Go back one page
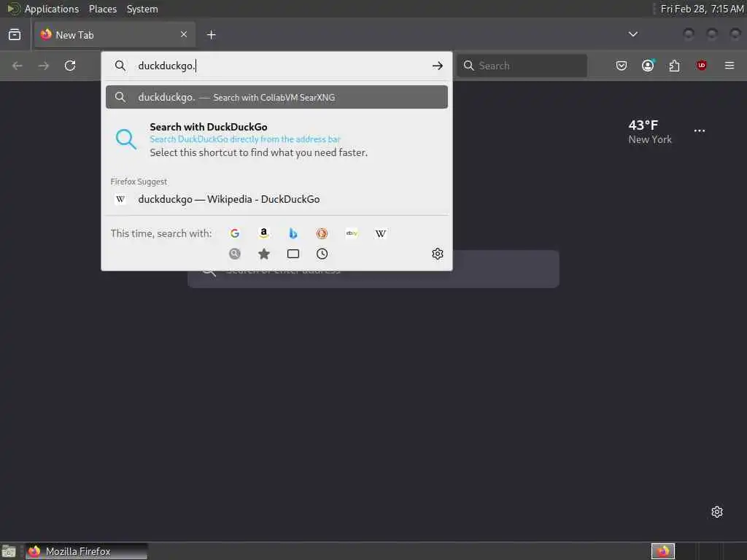 (x=18, y=66)
